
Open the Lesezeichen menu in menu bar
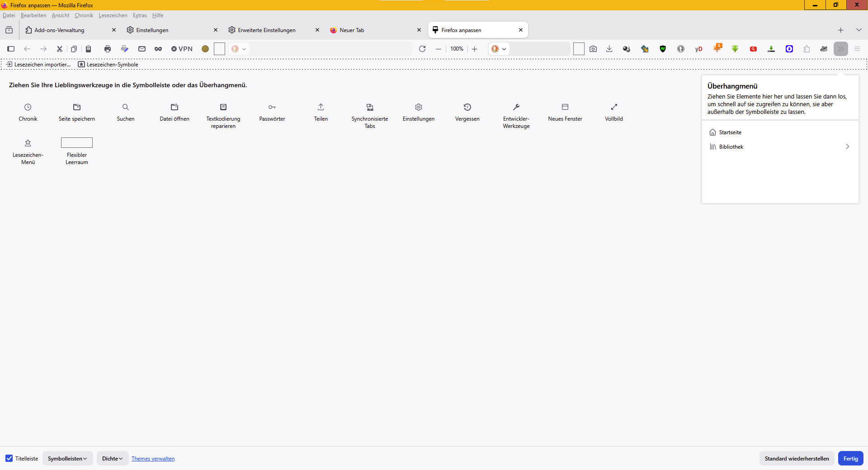(x=113, y=15)
